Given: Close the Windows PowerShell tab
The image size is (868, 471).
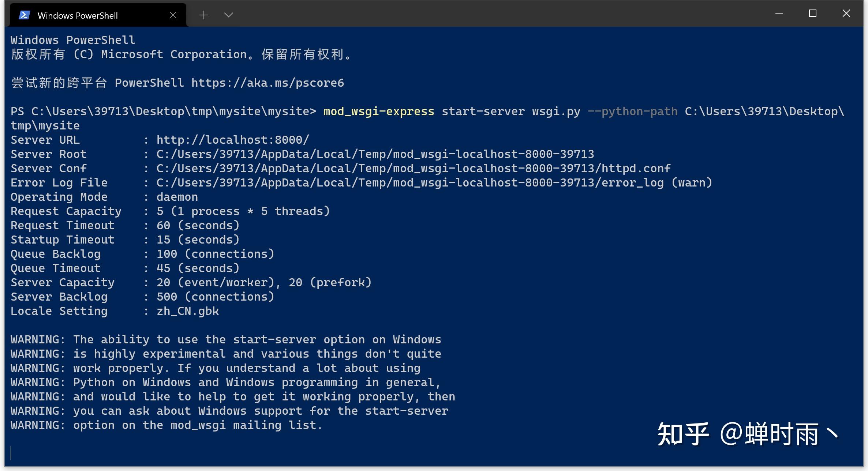Looking at the screenshot, I should pos(173,15).
